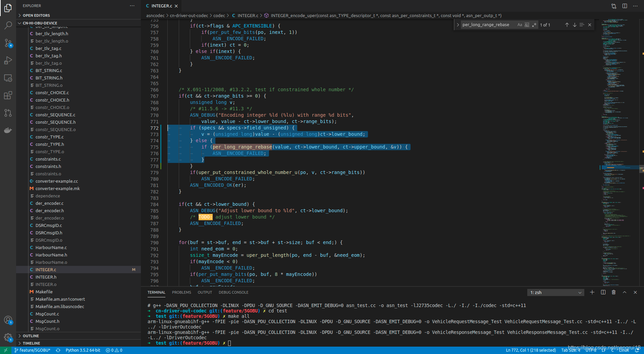Open the Accounts icon
Screen dimensions: 644x354
point(8,320)
